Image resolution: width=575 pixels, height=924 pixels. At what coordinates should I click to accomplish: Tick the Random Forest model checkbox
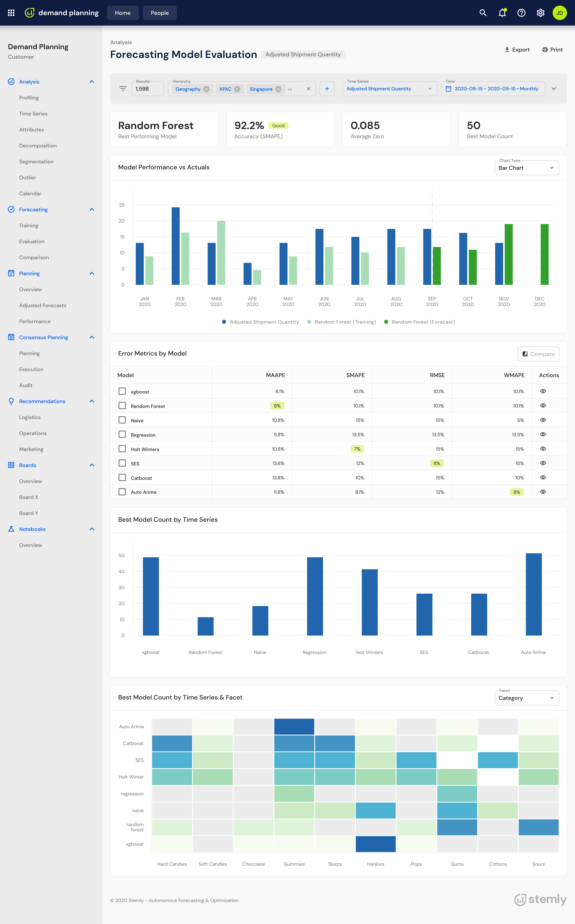[x=122, y=405]
